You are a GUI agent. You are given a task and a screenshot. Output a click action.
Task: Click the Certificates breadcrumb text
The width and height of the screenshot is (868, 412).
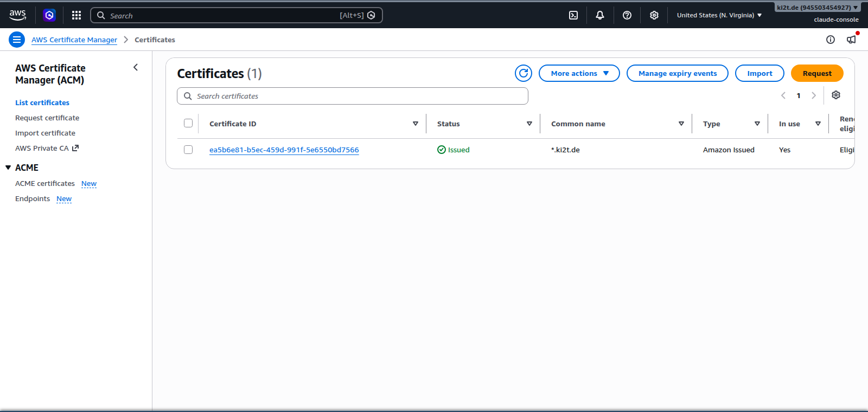tap(155, 40)
